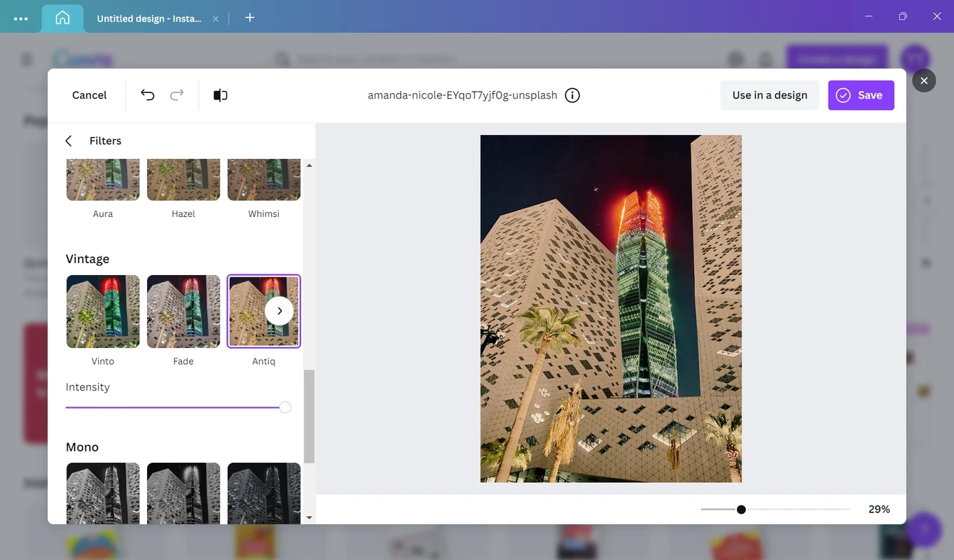Save the edited photo
This screenshot has height=560, width=954.
pyautogui.click(x=861, y=95)
